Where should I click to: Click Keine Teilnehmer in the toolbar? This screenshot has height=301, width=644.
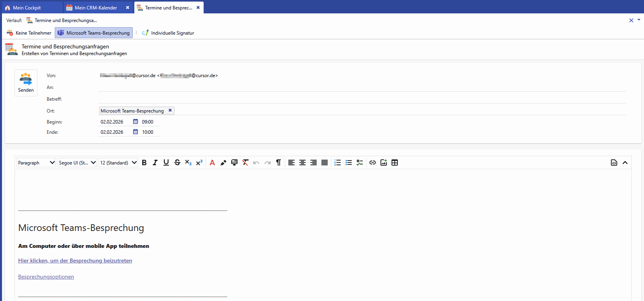click(x=29, y=33)
